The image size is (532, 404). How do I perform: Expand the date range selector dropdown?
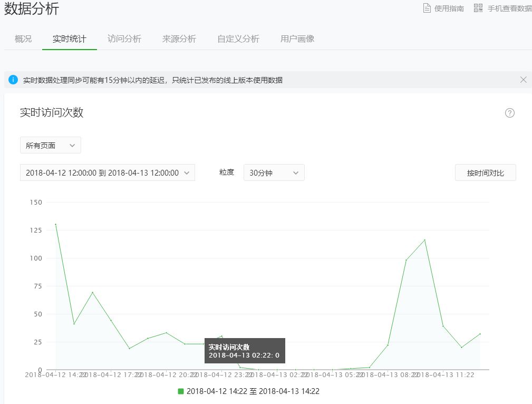coord(108,172)
